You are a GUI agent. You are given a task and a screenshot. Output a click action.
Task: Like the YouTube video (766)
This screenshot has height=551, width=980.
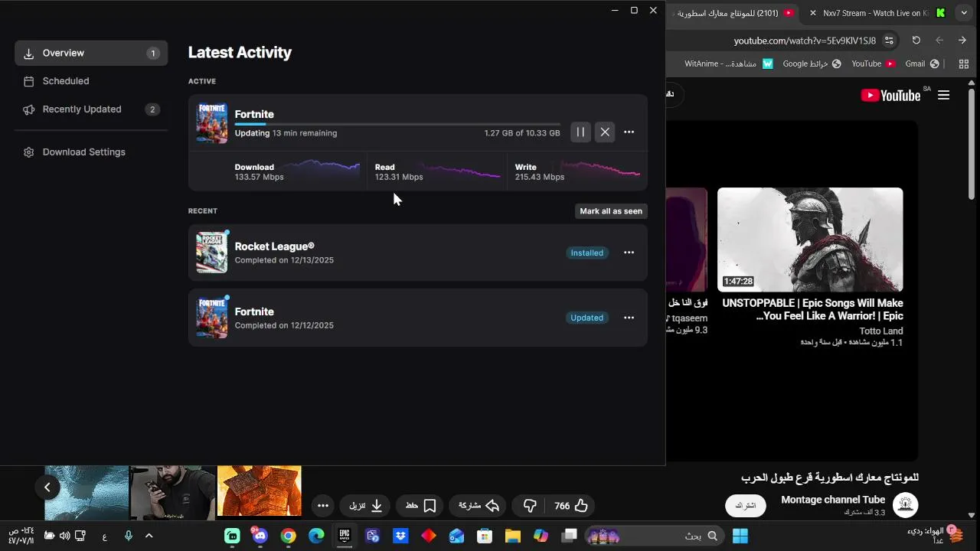point(572,506)
